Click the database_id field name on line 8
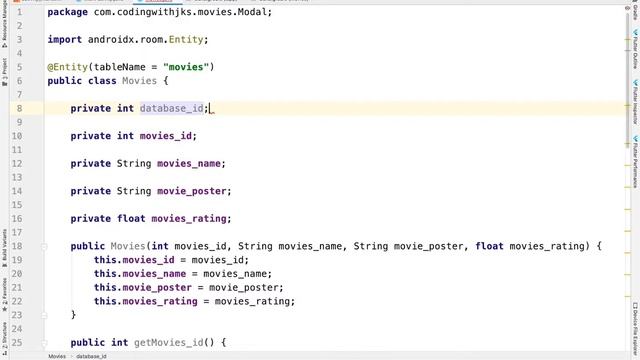 (x=171, y=109)
